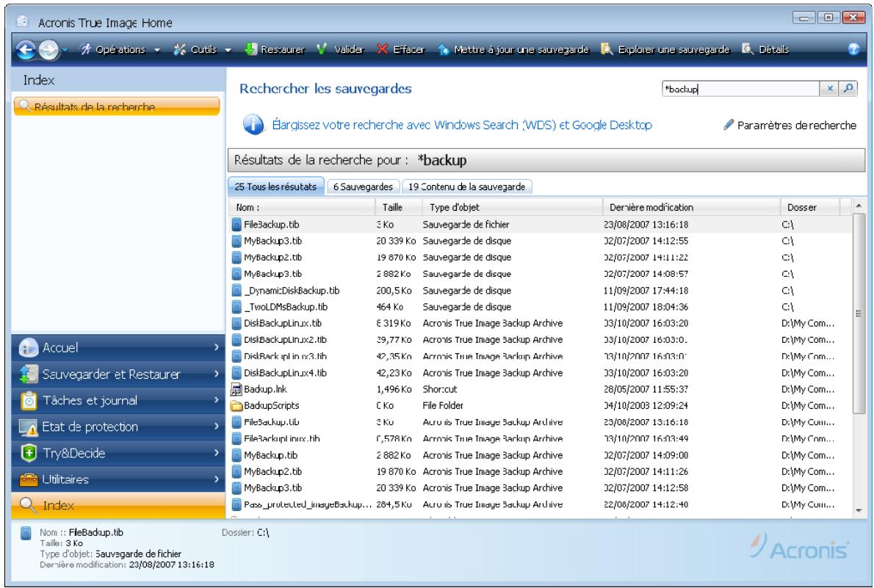Click the scroll down arrow of results list
874x588 pixels.
tap(859, 510)
